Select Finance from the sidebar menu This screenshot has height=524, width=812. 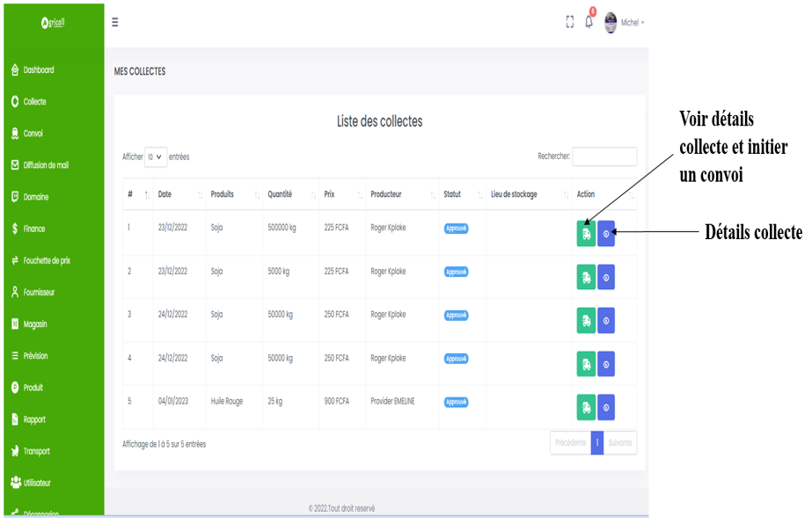click(33, 229)
